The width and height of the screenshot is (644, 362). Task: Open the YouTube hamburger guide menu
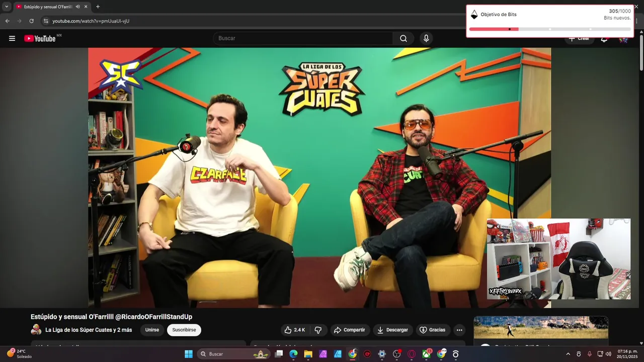[x=12, y=38]
